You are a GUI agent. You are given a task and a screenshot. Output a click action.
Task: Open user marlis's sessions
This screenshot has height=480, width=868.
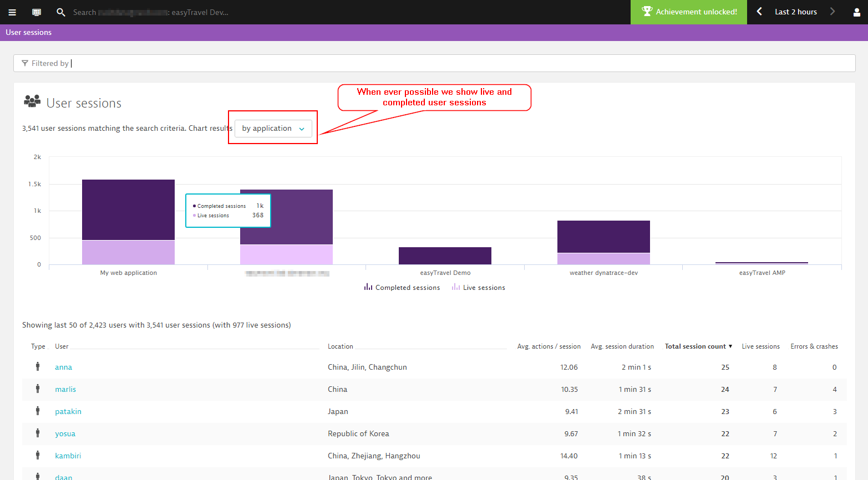[x=65, y=389]
